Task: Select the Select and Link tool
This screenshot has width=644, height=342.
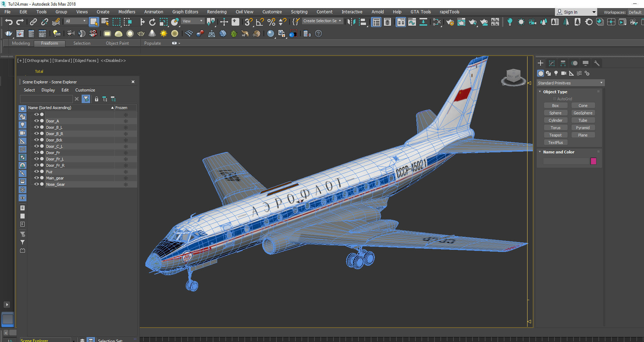Action: pyautogui.click(x=33, y=22)
